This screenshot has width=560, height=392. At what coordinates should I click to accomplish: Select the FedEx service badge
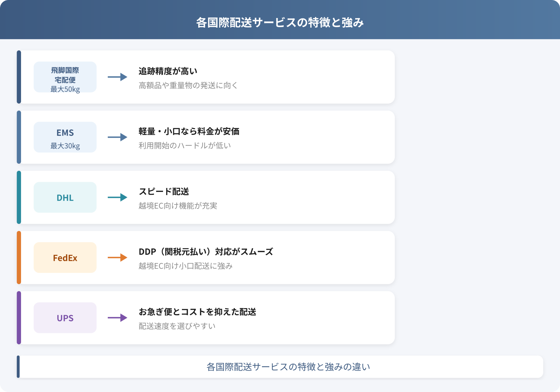point(65,258)
